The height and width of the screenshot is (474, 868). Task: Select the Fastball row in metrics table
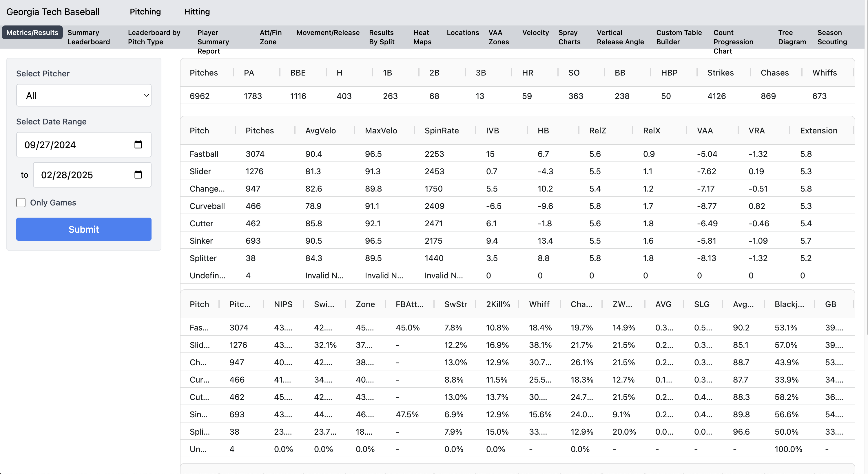(x=204, y=154)
